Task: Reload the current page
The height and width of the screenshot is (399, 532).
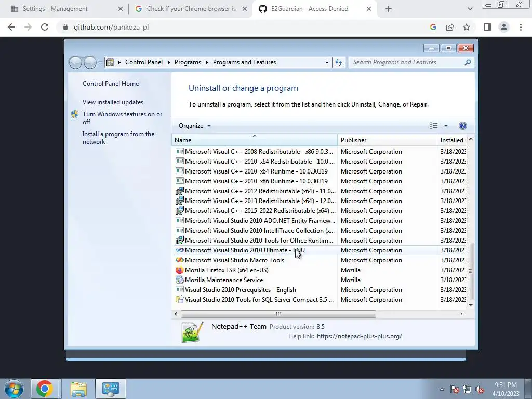Action: click(45, 27)
